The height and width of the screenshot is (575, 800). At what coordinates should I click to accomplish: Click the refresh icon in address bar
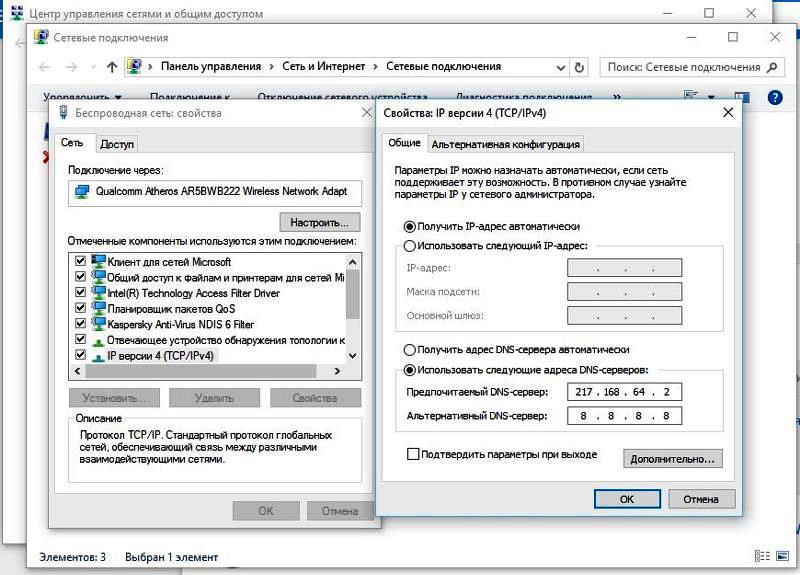tap(579, 67)
